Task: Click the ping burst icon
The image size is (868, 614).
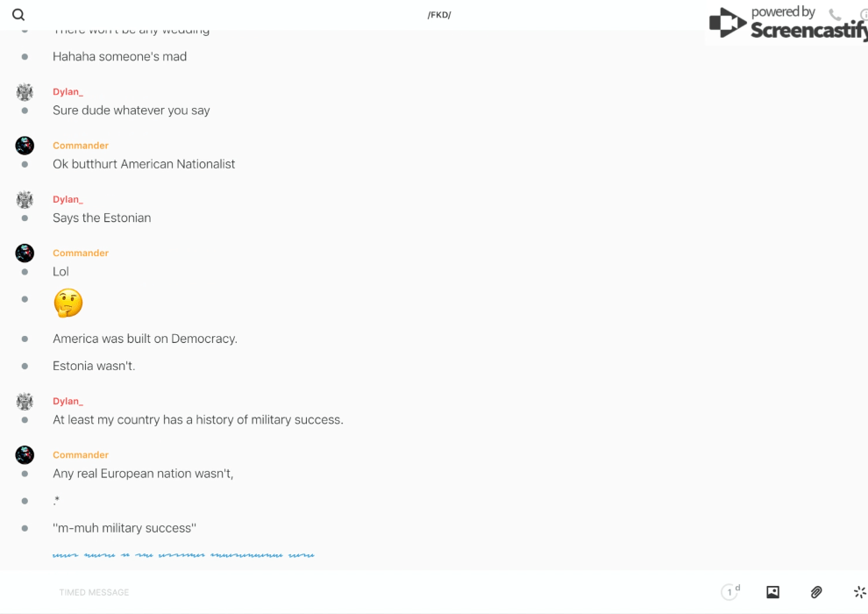Action: point(859,592)
